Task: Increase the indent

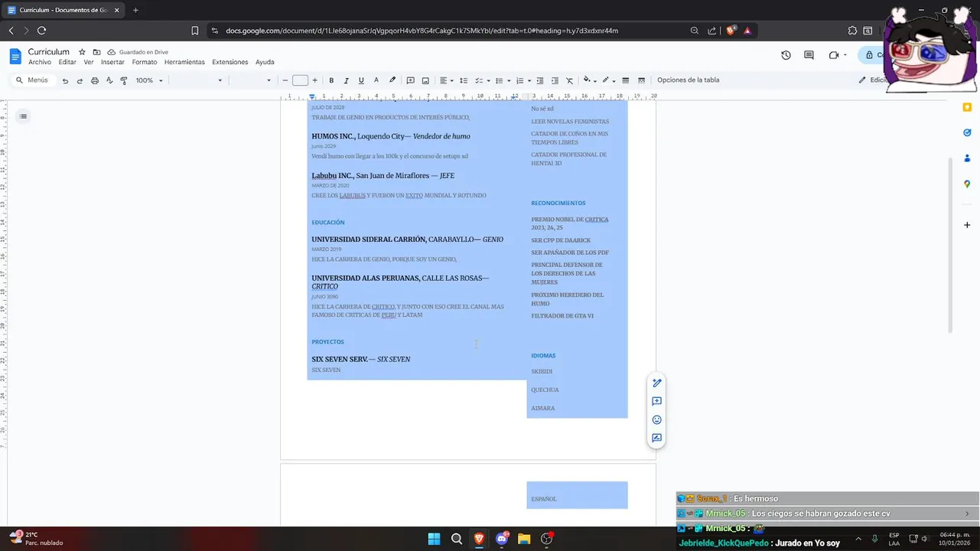Action: pyautogui.click(x=555, y=80)
